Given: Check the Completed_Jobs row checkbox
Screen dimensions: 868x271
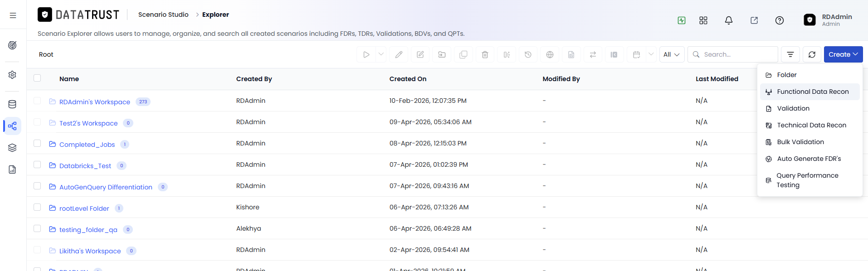Looking at the screenshot, I should (37, 143).
